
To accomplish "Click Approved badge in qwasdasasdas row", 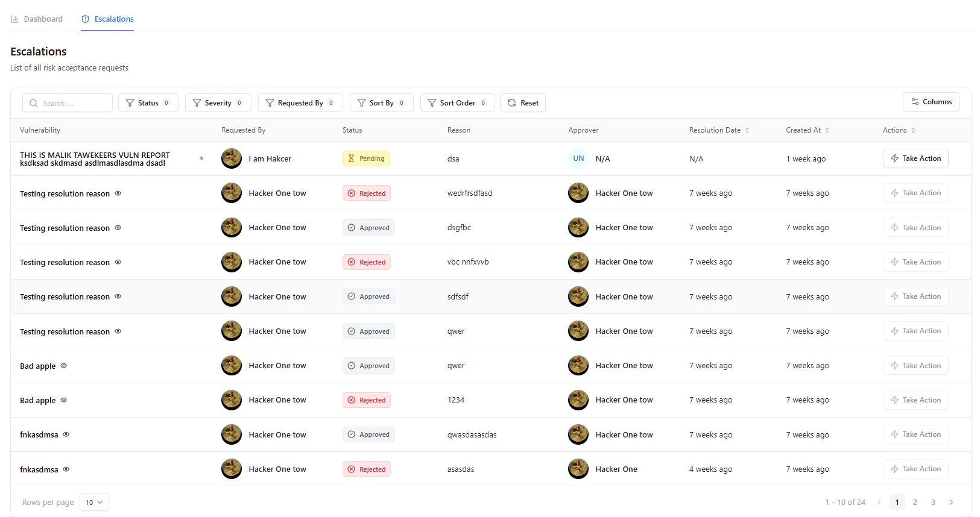I will point(368,434).
